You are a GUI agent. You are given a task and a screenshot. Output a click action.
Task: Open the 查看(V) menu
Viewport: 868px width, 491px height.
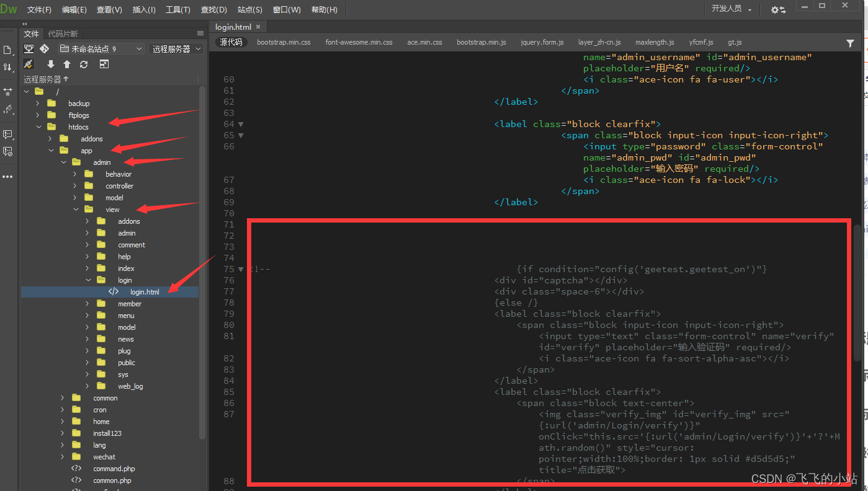point(110,10)
